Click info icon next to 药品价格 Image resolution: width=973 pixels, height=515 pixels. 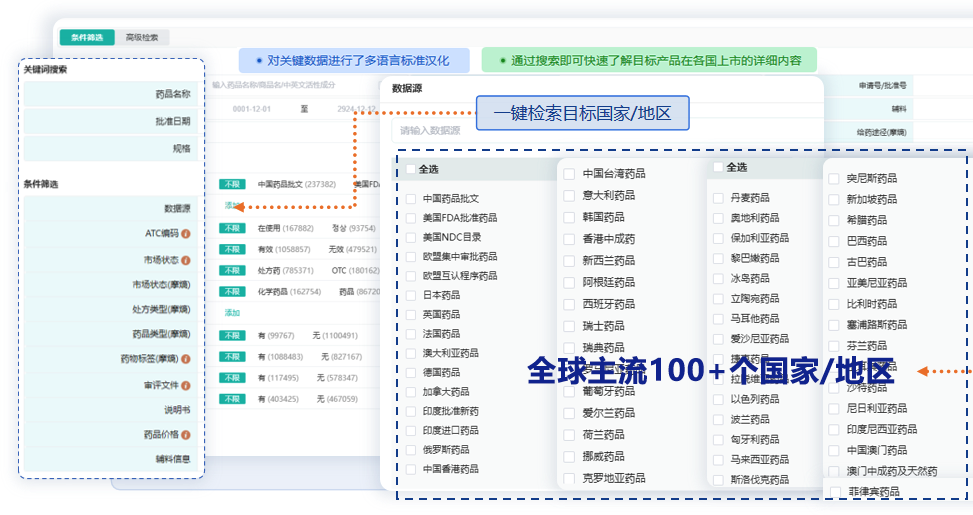pyautogui.click(x=186, y=435)
